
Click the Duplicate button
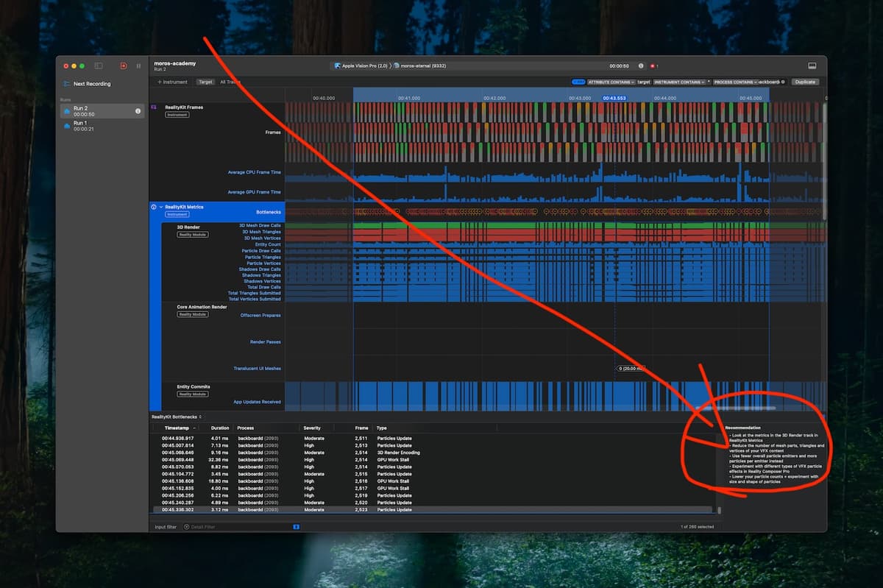[805, 82]
